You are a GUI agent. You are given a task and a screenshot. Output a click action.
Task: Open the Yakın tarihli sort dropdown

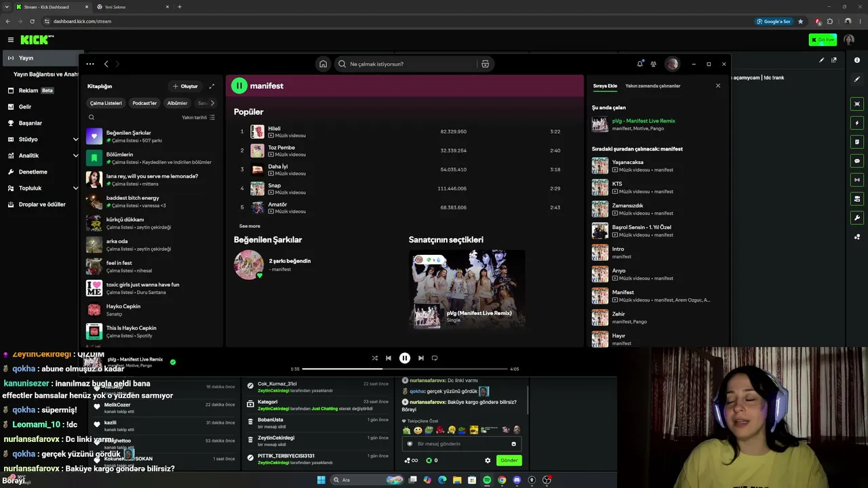[x=198, y=117]
